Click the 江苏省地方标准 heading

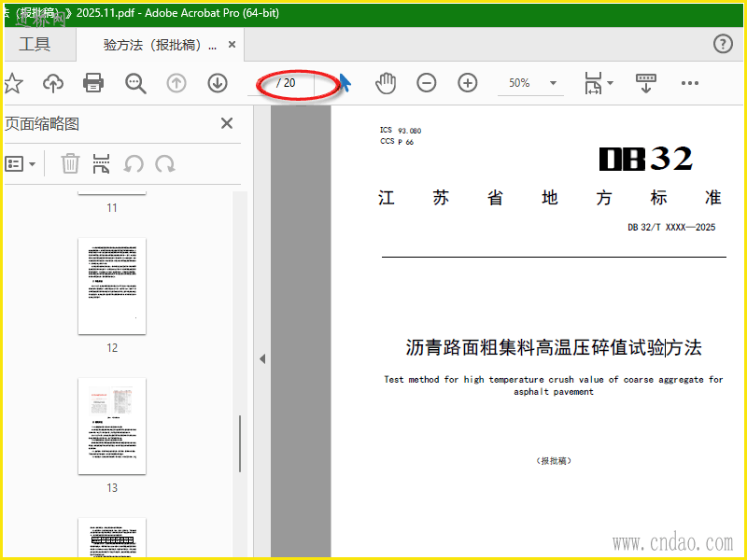[550, 197]
